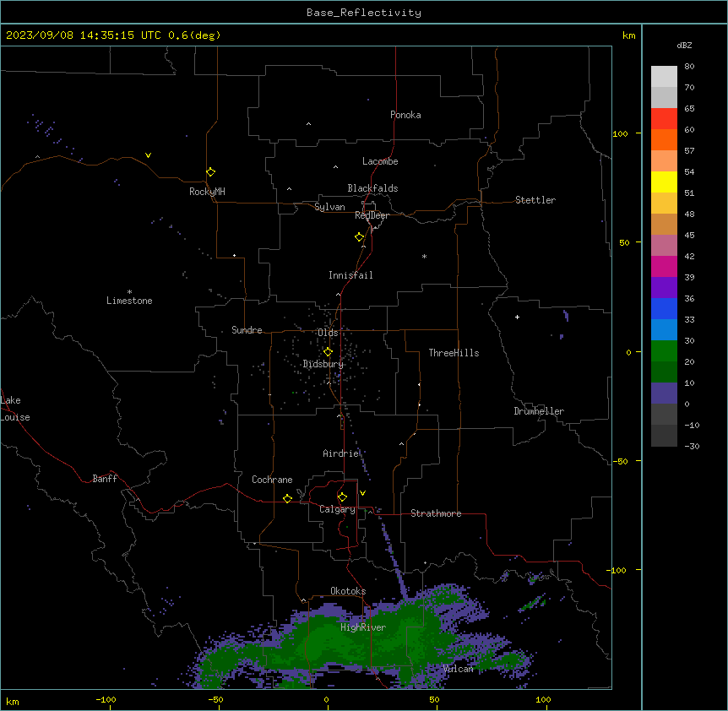Select the Lake Louise label

15,409
